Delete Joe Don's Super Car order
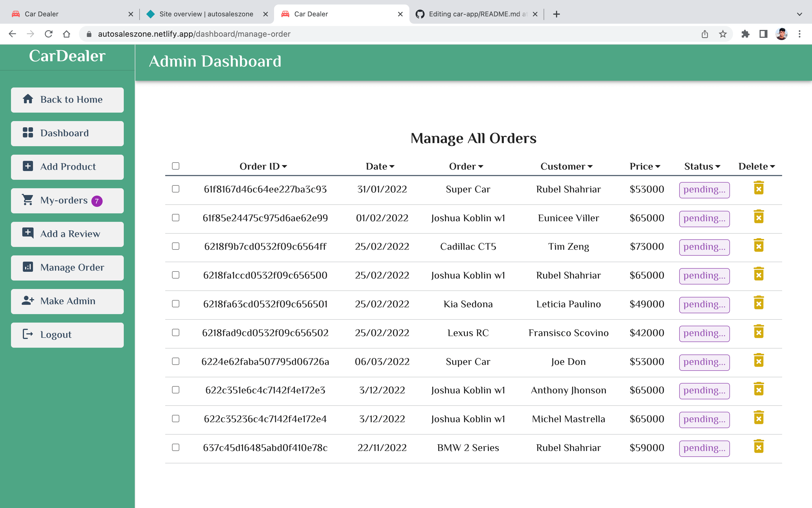 click(x=759, y=360)
